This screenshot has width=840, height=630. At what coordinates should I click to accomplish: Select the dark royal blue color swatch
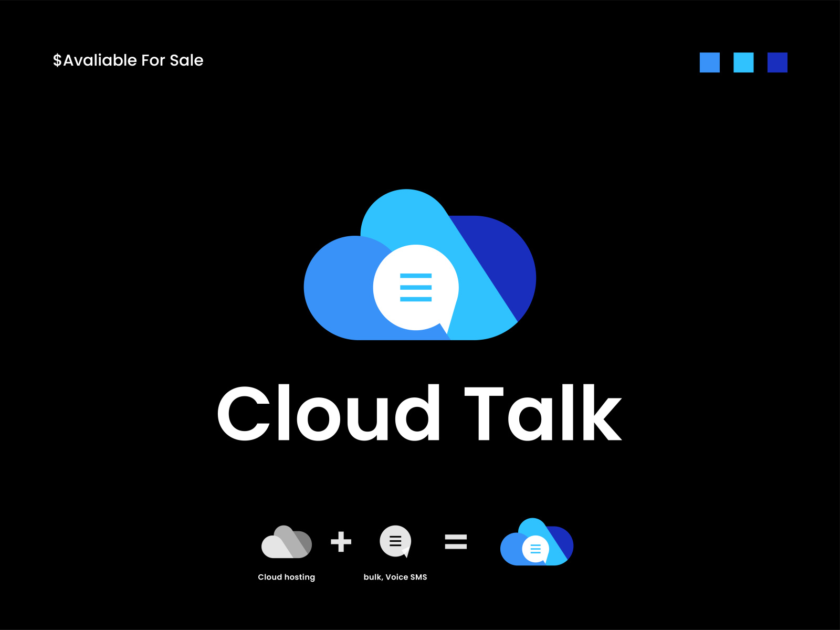[x=776, y=63]
